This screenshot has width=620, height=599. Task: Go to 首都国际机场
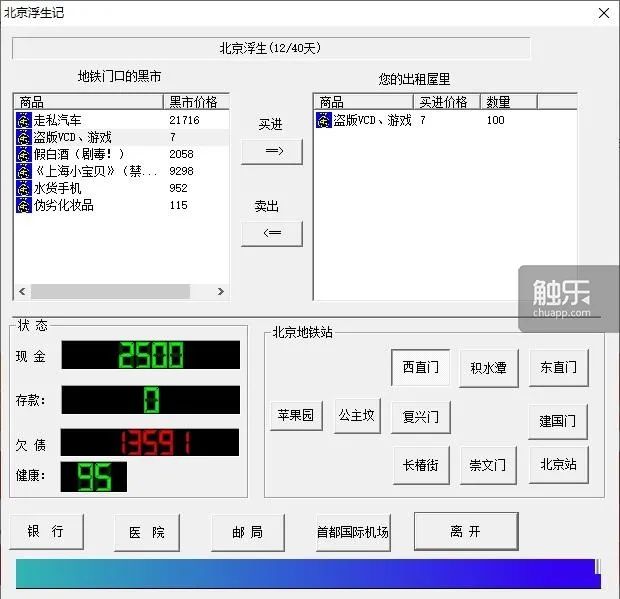point(353,532)
